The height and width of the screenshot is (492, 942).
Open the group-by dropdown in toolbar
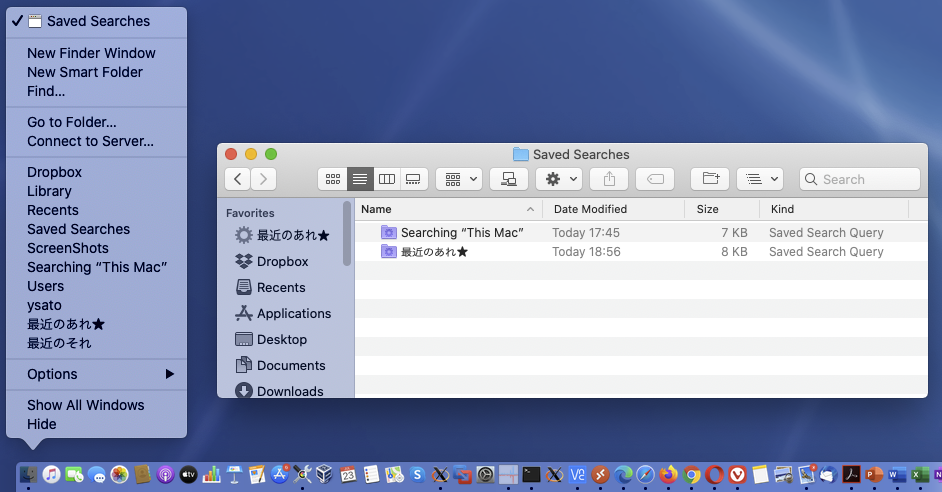click(460, 179)
